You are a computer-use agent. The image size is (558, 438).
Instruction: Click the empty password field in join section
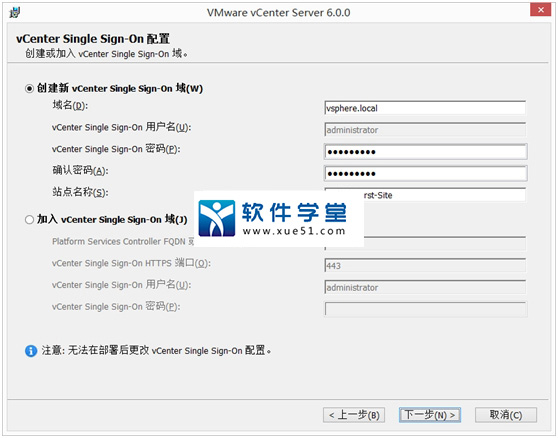426,309
